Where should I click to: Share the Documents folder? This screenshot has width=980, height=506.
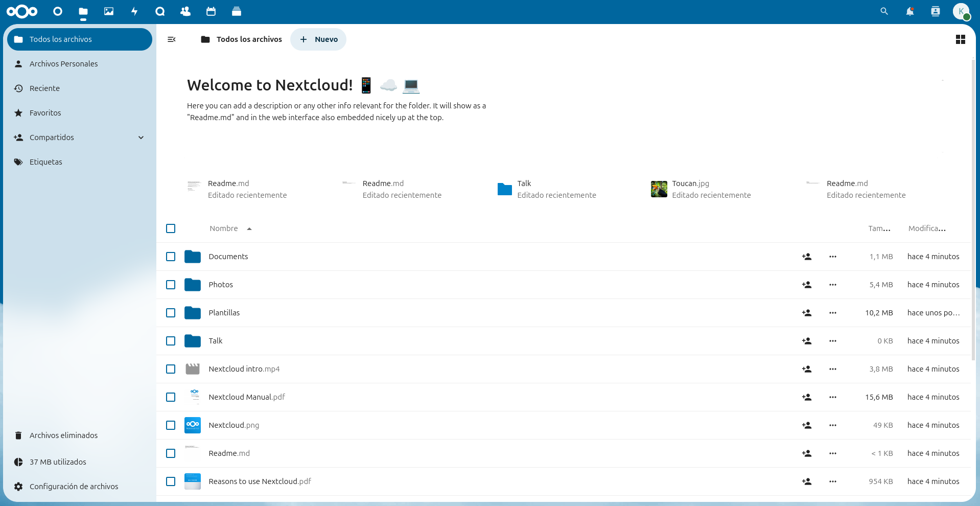pos(807,257)
